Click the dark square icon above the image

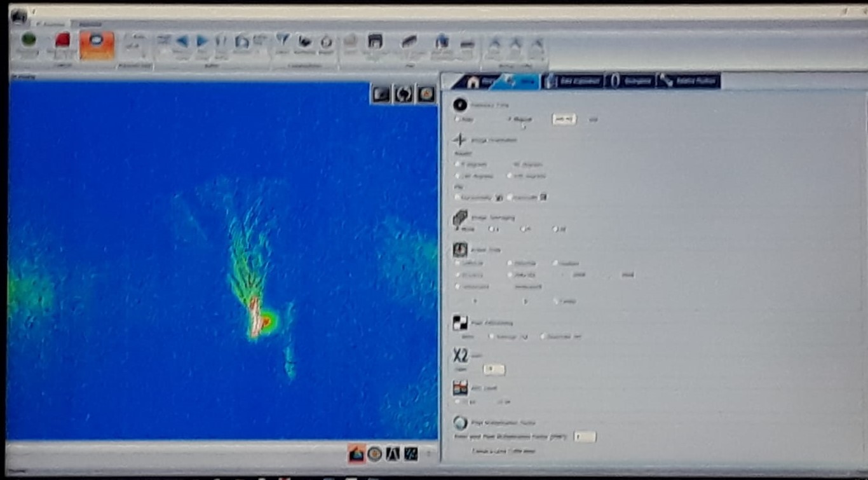[x=381, y=94]
